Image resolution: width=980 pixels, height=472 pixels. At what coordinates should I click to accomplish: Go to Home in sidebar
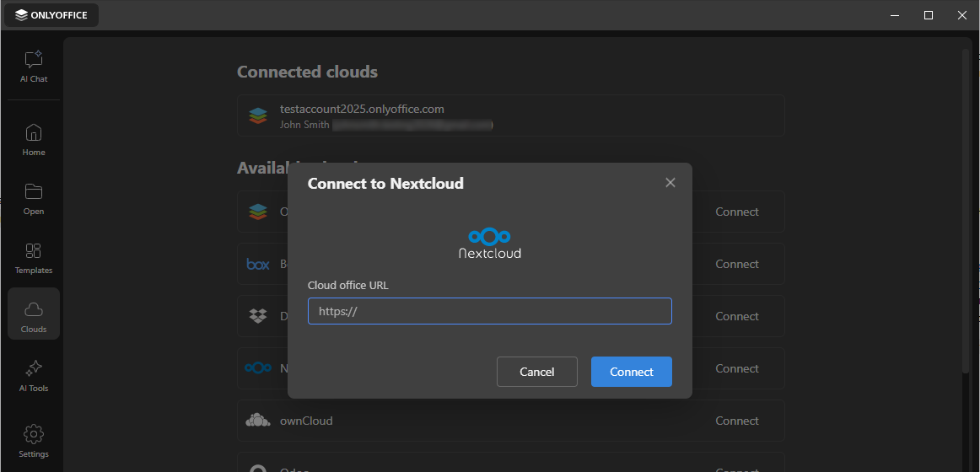coord(34,140)
